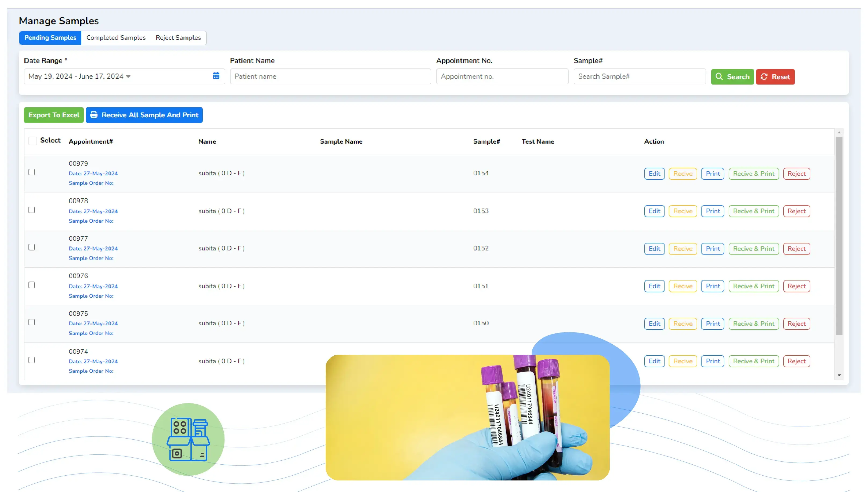Toggle the checkbox for appointment 00976
868x492 pixels.
tap(32, 285)
